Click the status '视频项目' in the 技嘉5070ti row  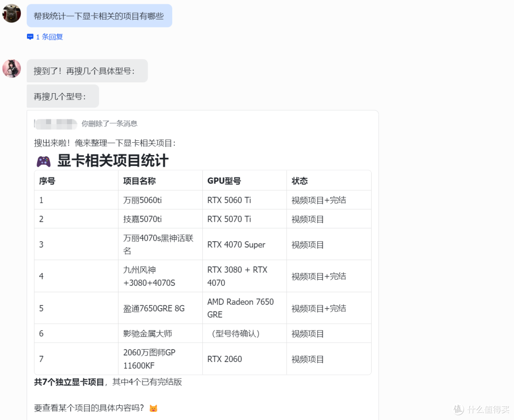pyautogui.click(x=308, y=219)
